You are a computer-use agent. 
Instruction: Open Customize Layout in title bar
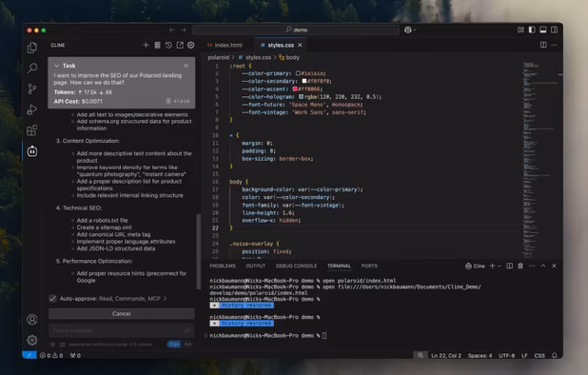(520, 30)
